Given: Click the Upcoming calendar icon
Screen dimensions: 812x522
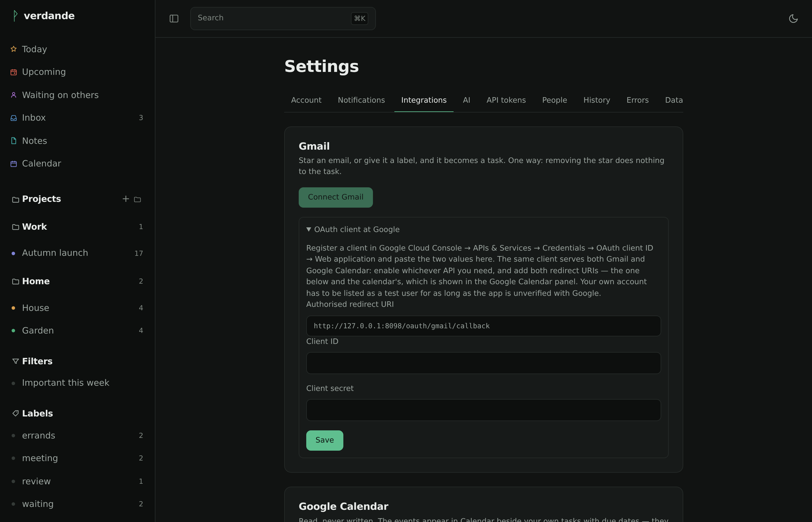Looking at the screenshot, I should 14,72.
